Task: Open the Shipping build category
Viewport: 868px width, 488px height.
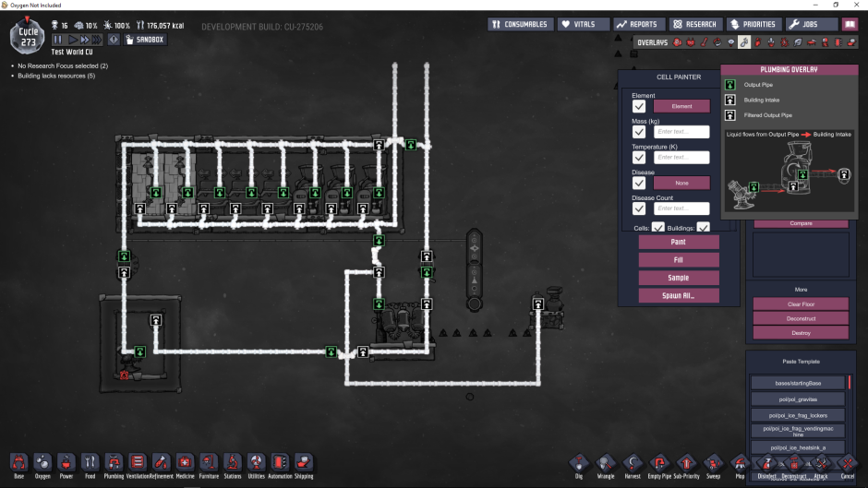Action: [304, 466]
